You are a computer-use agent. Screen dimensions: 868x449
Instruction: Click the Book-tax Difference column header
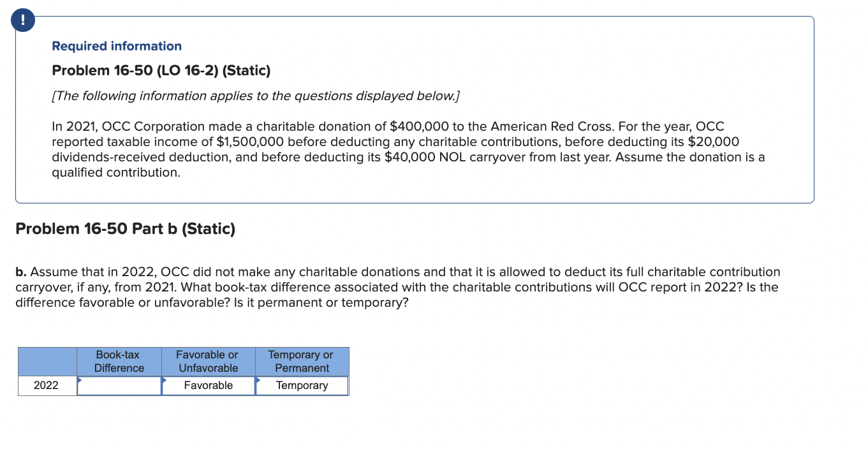[x=119, y=361]
